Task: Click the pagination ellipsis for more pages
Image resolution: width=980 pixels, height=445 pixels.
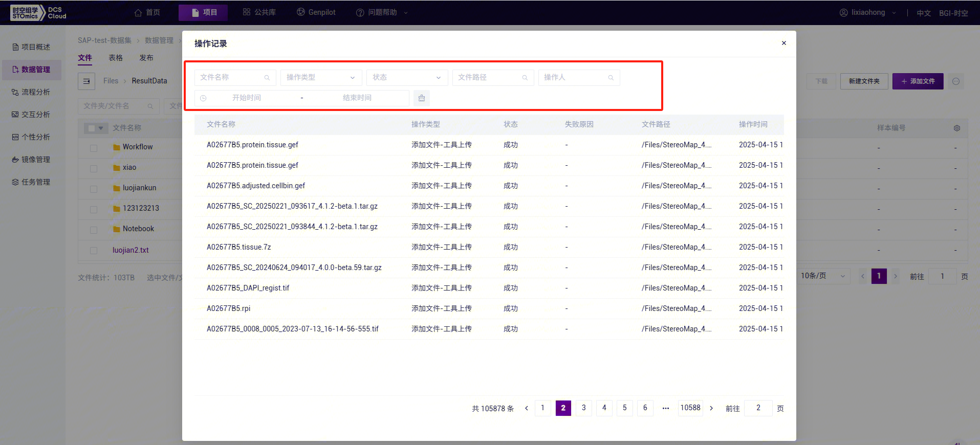Action: [x=666, y=408]
